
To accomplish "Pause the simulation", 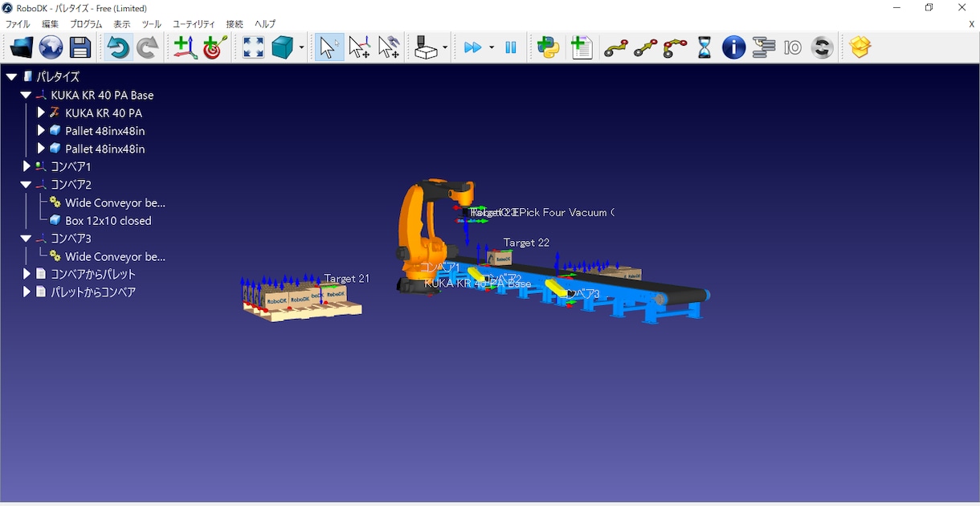I will [x=511, y=48].
